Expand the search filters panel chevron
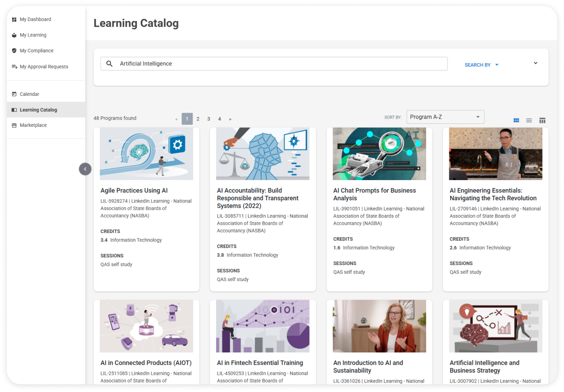564x392 pixels. (x=536, y=63)
